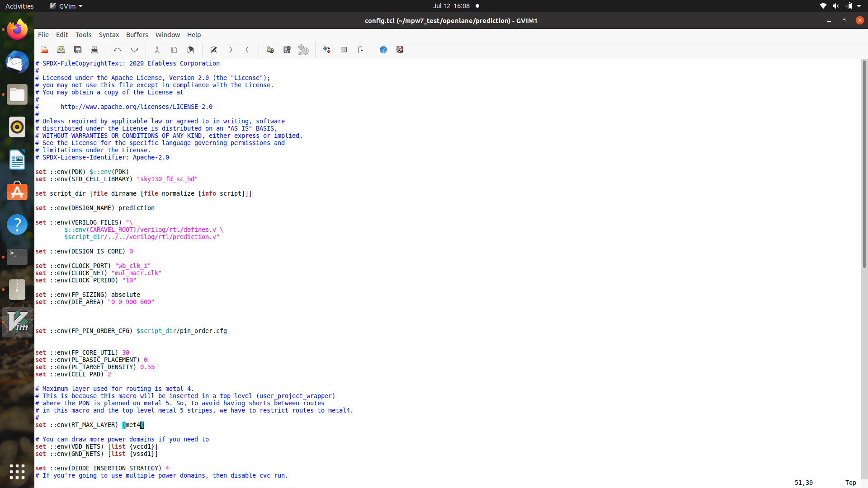Print config.tcl using the Print icon

pyautogui.click(x=94, y=50)
